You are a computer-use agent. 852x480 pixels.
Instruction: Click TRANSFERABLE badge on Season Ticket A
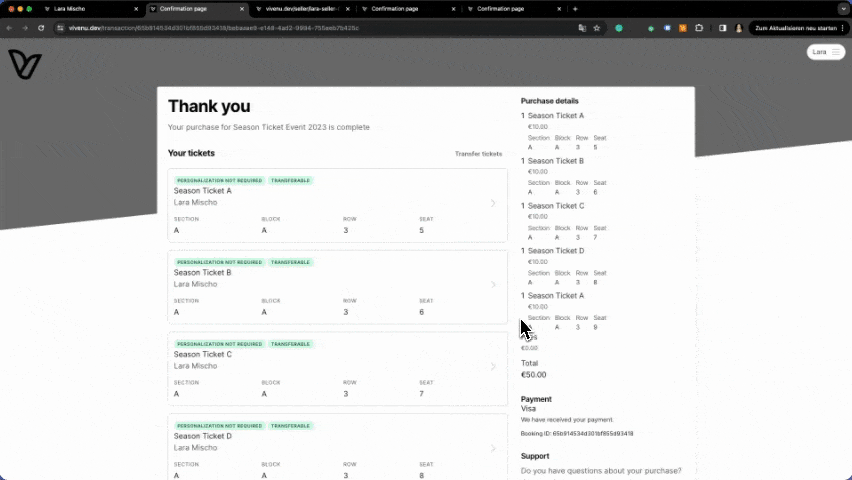[x=290, y=180]
